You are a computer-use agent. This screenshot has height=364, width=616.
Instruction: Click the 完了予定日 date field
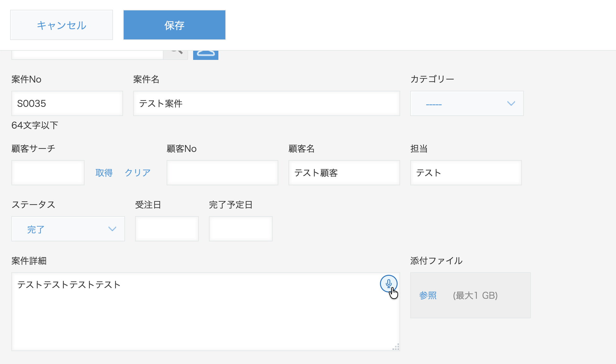tap(241, 229)
